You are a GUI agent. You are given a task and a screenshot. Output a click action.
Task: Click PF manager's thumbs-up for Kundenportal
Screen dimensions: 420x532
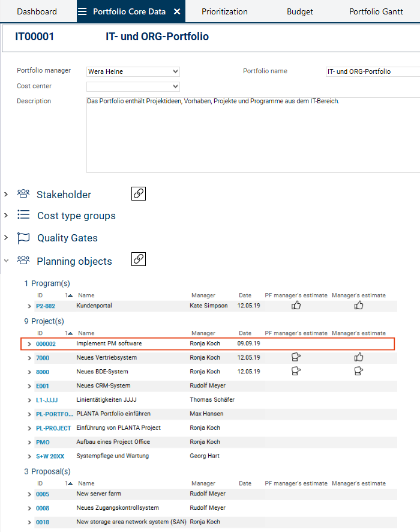coord(296,306)
